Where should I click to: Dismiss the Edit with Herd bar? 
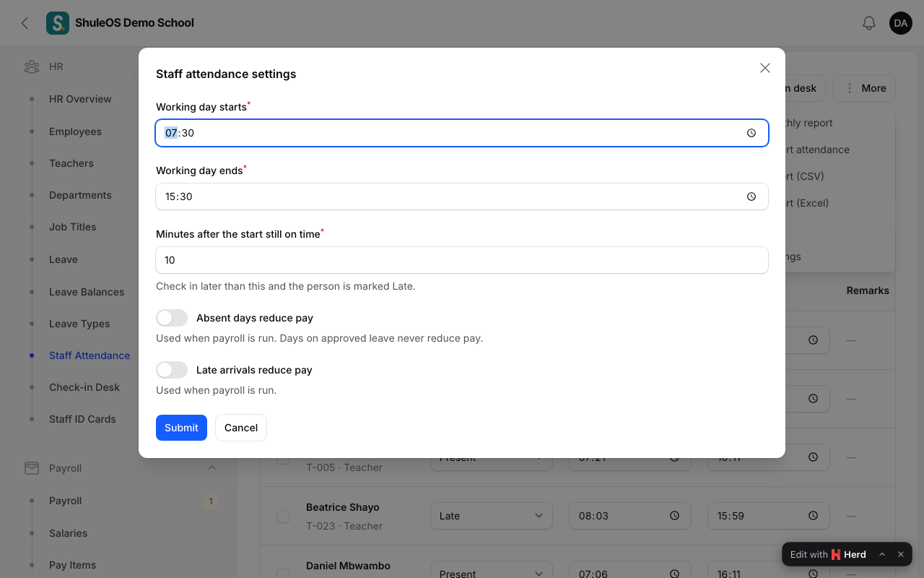click(x=901, y=554)
